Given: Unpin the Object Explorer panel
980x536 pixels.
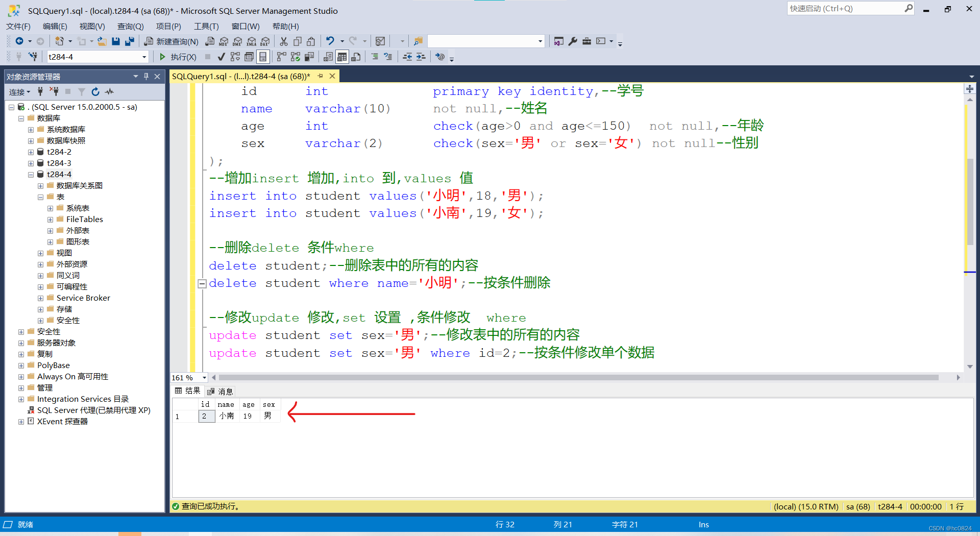Looking at the screenshot, I should click(146, 76).
